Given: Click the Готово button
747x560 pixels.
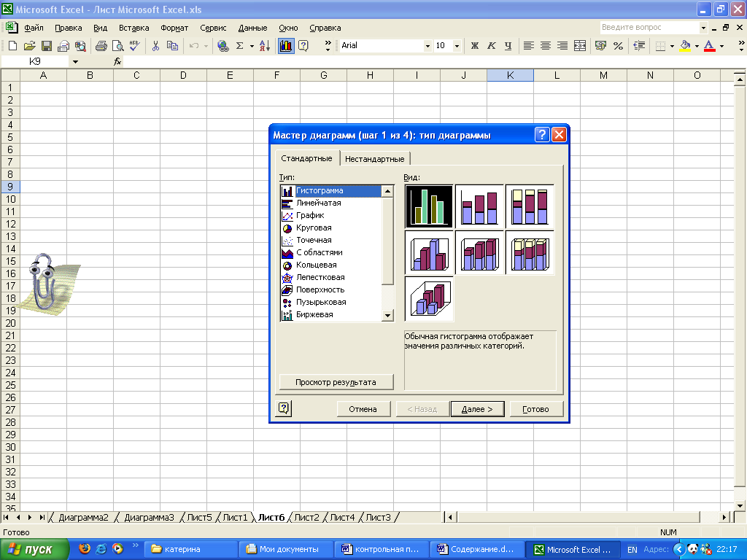Looking at the screenshot, I should (535, 408).
